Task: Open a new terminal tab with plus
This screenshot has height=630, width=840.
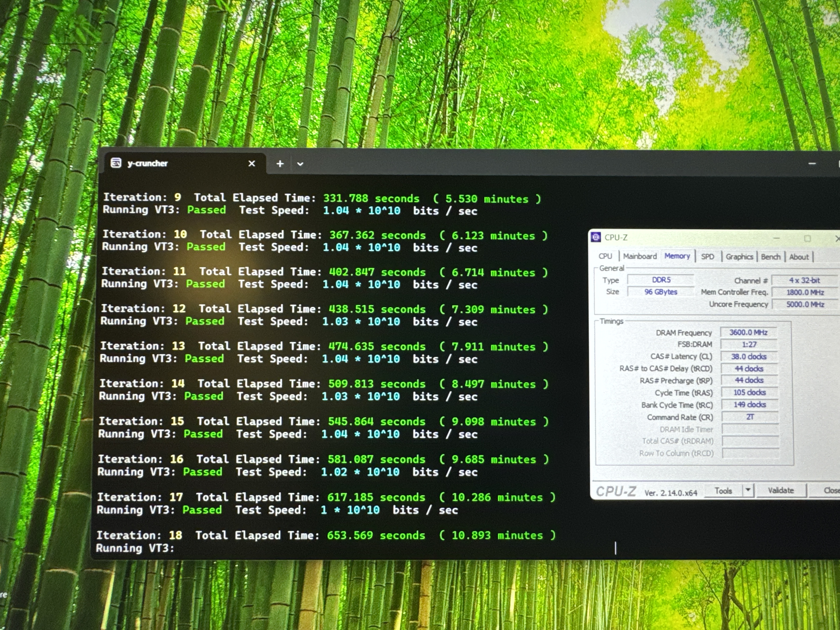Action: [280, 164]
